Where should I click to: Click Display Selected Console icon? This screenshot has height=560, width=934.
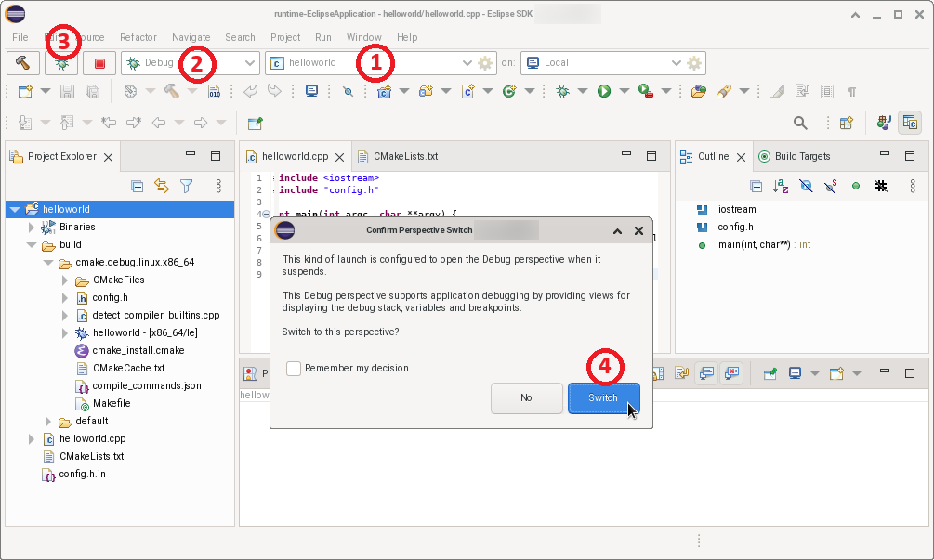795,373
